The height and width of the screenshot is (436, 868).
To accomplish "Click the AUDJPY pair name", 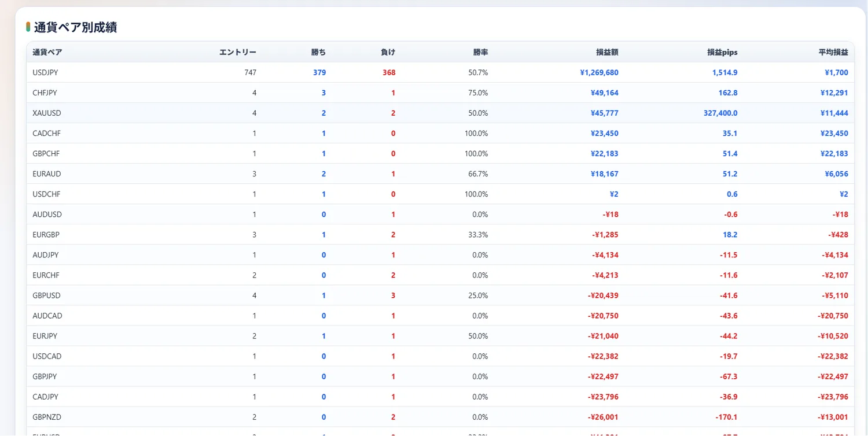I will click(46, 255).
